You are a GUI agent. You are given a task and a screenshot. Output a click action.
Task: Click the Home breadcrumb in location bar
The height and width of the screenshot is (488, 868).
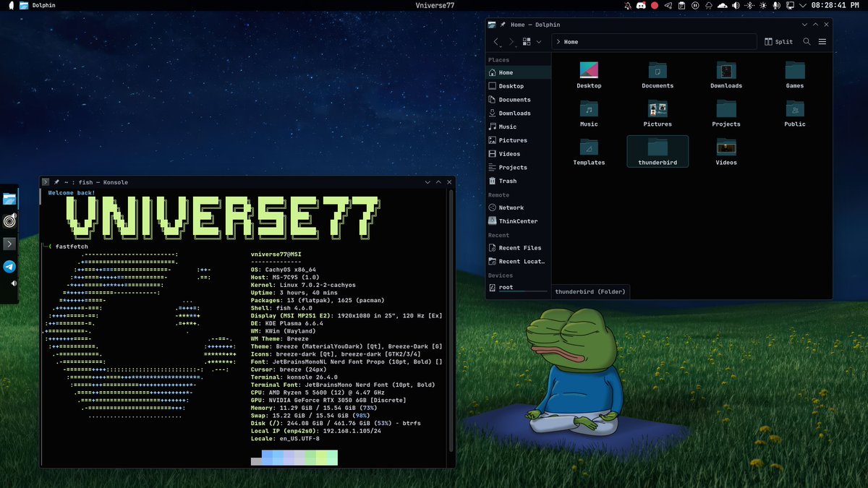[571, 42]
